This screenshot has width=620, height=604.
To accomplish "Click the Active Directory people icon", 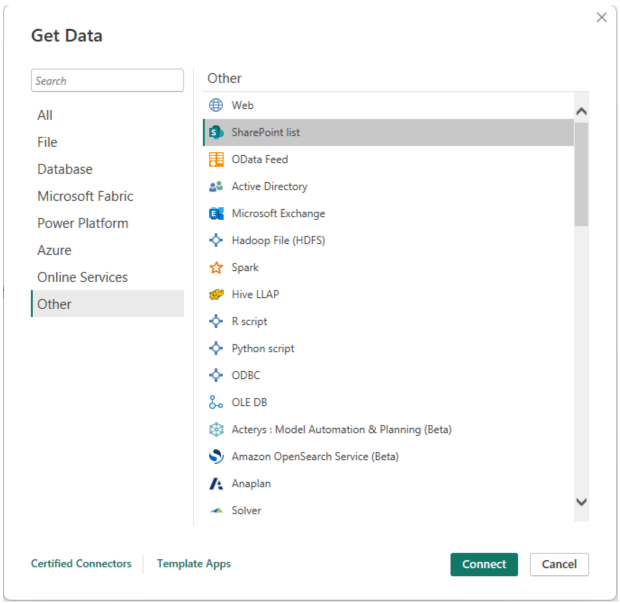I will (x=216, y=186).
